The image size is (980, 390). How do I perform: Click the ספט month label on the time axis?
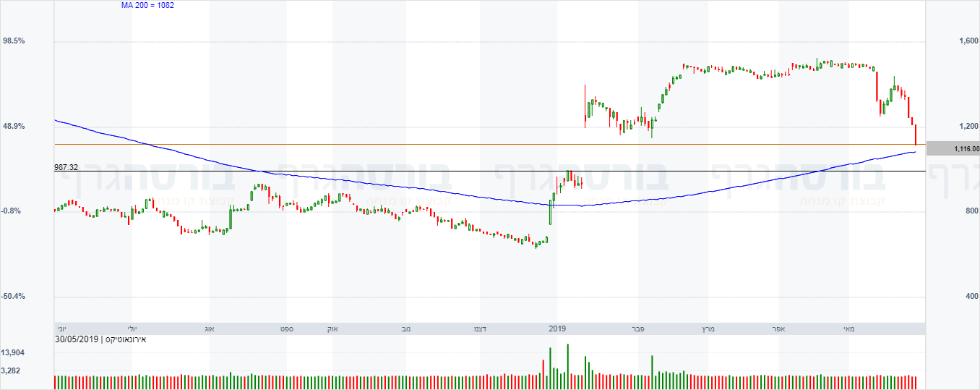pos(286,328)
